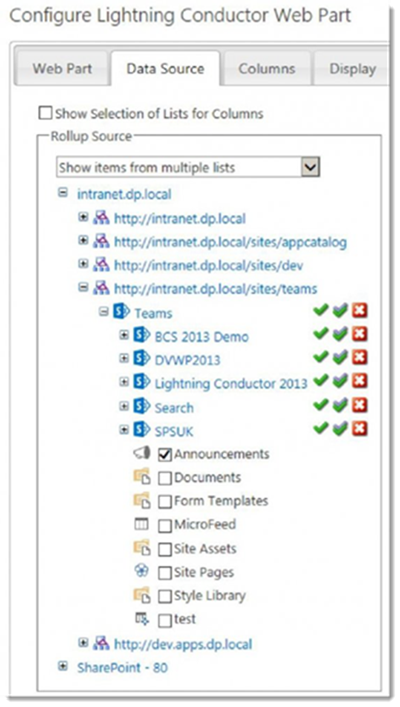Click the red X icon for SPSUK
Screen dimensions: 400x707
[x=360, y=428]
